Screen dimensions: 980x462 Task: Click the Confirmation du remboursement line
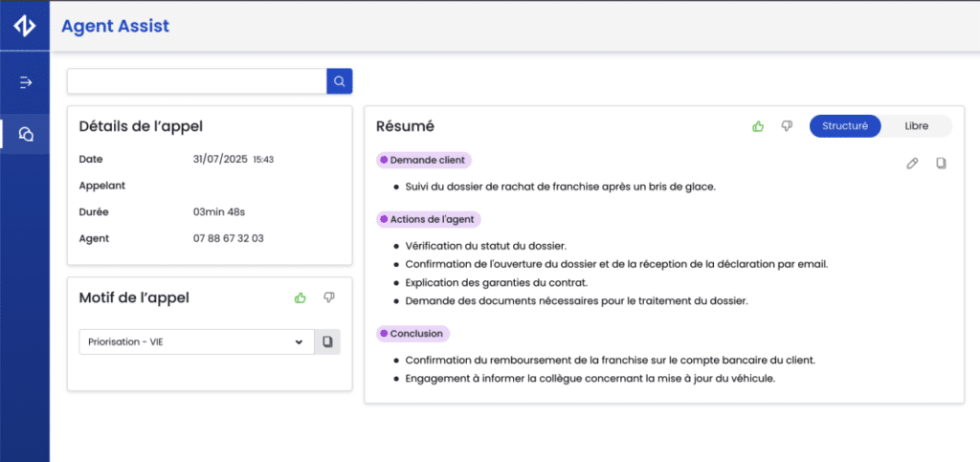coord(610,361)
